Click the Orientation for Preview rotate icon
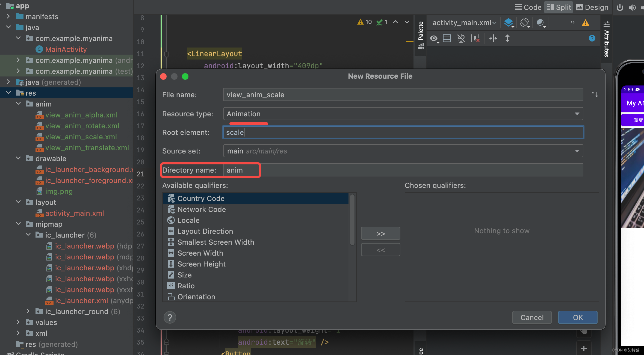The width and height of the screenshot is (644, 355). 525,23
